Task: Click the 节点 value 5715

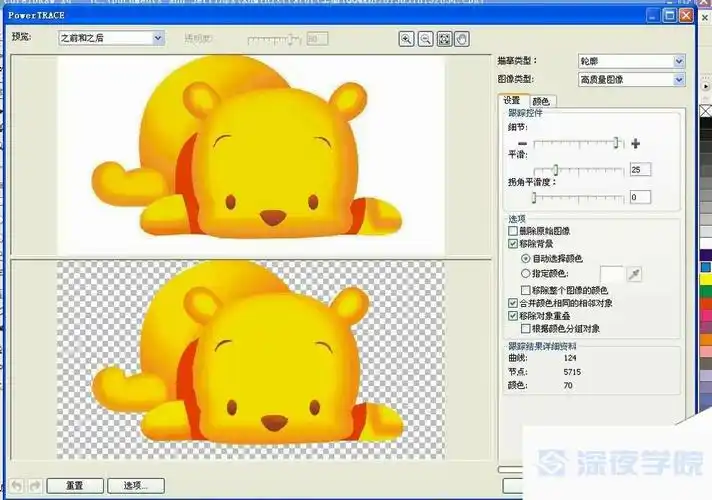Action: tap(572, 372)
